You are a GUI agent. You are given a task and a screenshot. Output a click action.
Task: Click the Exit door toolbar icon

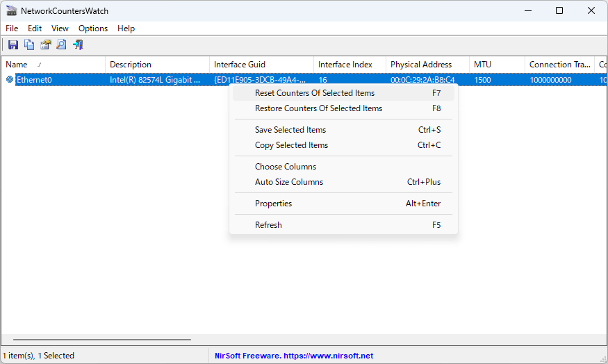click(78, 45)
